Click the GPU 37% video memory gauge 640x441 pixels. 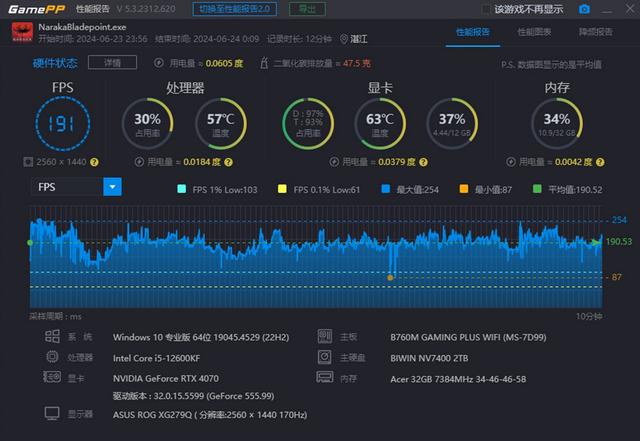(x=452, y=123)
